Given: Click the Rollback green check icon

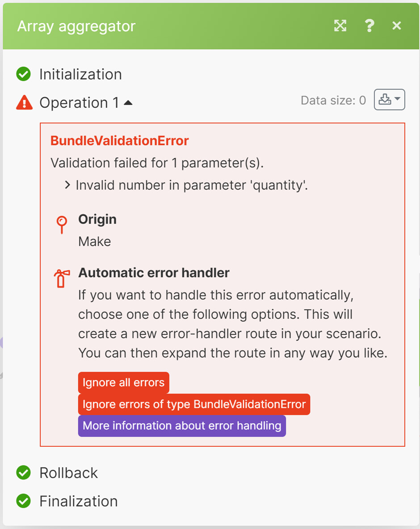Looking at the screenshot, I should click(23, 473).
